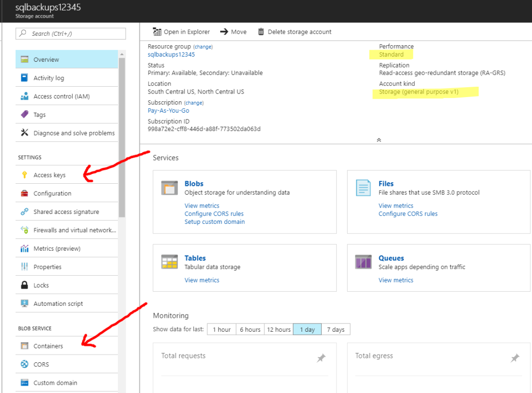This screenshot has height=393, width=532.
Task: Open the Overview menu item
Action: (67, 59)
